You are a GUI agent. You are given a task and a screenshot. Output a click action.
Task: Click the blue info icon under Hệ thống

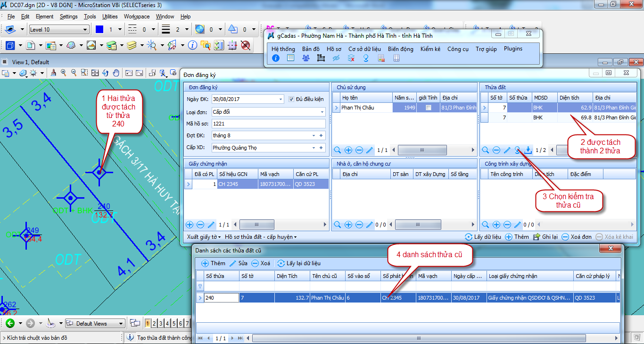coord(276,58)
